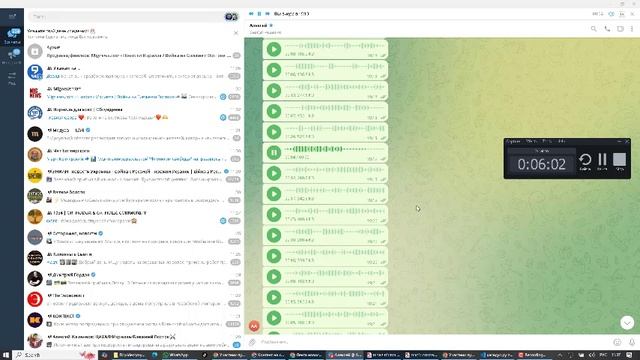
Task: Pause the currently playing voice message
Action: (274, 153)
